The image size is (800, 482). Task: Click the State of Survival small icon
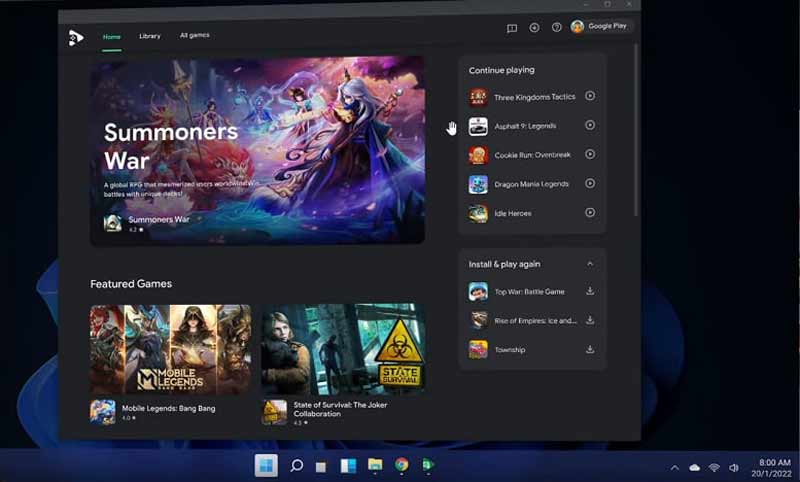(274, 412)
